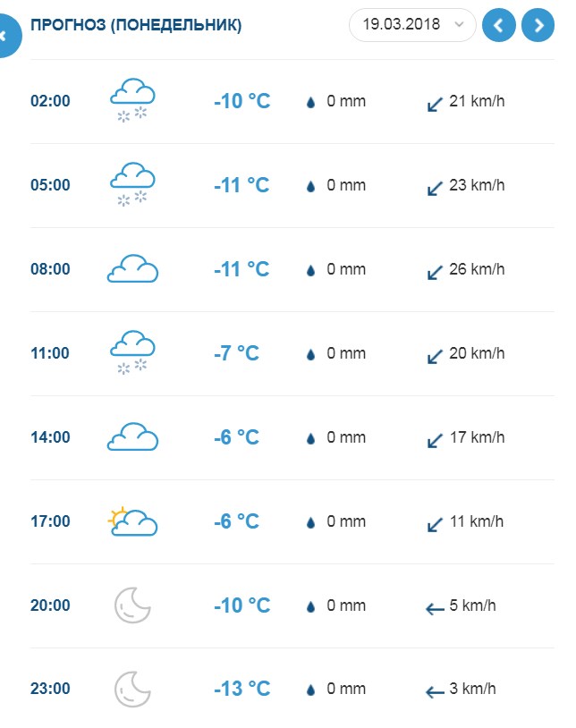
Task: Open the 19.03.2018 date dropdown
Action: [411, 25]
